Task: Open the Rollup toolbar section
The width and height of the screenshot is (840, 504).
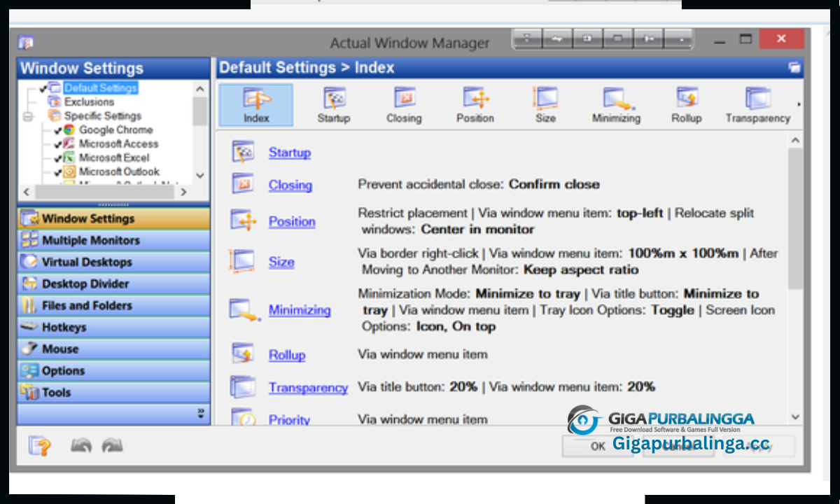Action: pyautogui.click(x=686, y=105)
